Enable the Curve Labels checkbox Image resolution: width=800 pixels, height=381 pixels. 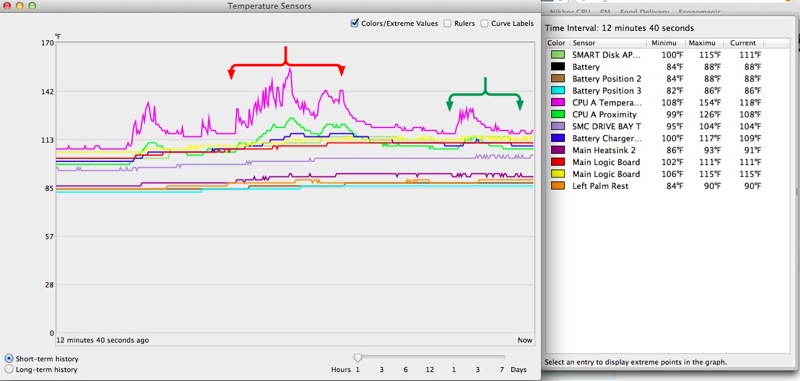(x=485, y=23)
